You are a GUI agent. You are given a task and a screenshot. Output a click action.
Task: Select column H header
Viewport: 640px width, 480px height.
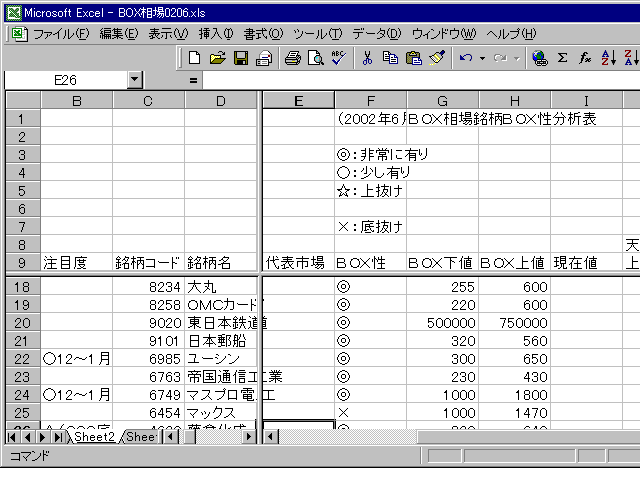[515, 100]
